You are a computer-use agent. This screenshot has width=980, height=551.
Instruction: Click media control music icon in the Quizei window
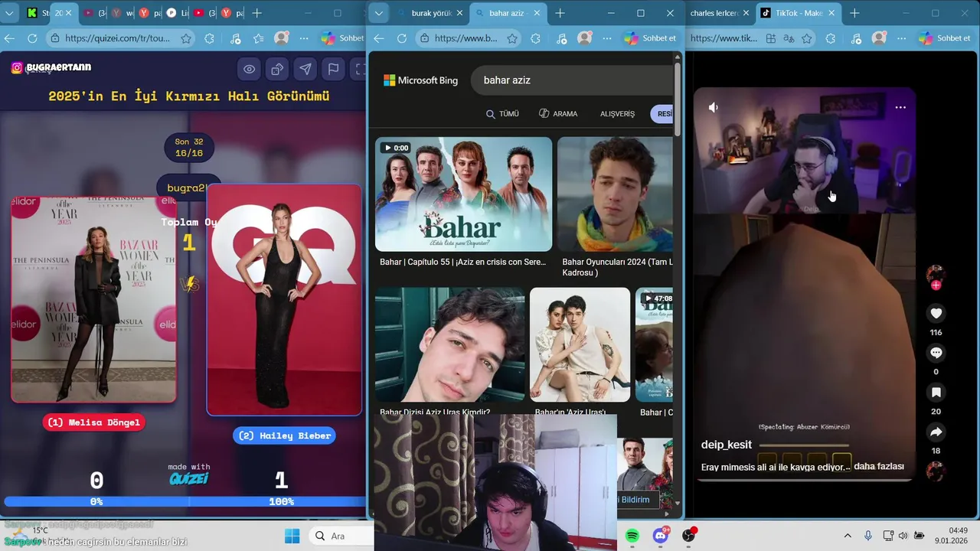click(x=235, y=38)
